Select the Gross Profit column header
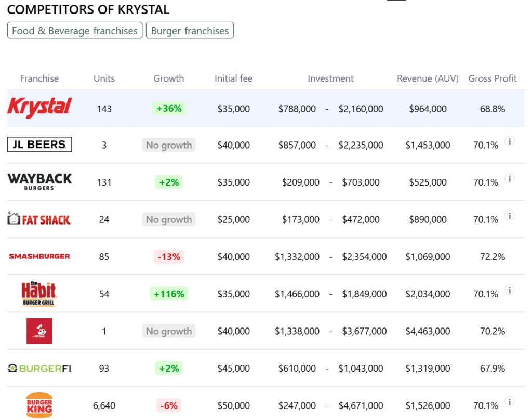 [493, 78]
